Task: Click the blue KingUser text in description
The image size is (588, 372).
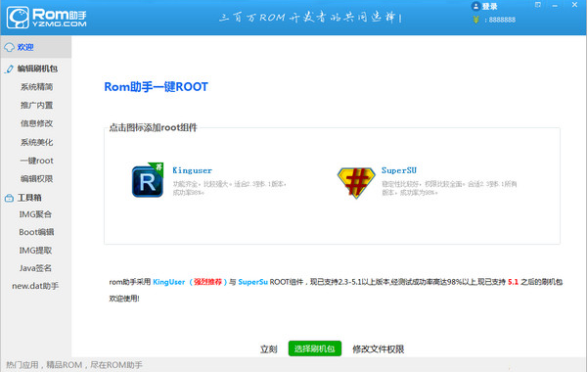Action: 168,282
